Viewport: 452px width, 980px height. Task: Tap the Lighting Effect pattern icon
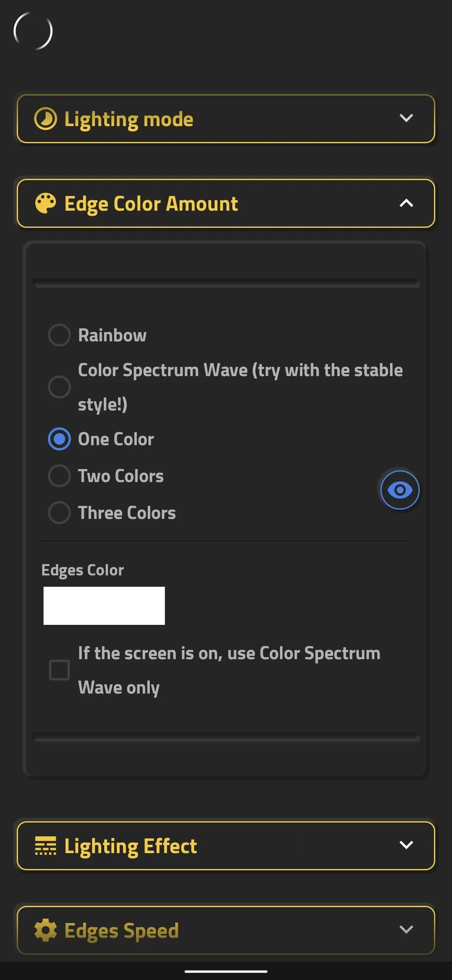[x=45, y=846]
